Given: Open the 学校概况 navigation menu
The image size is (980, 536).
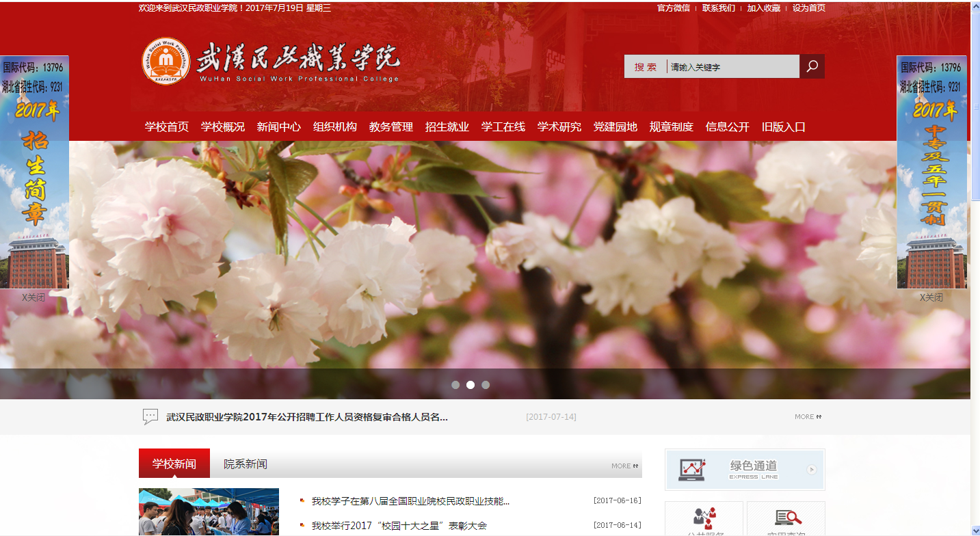Looking at the screenshot, I should [x=223, y=127].
